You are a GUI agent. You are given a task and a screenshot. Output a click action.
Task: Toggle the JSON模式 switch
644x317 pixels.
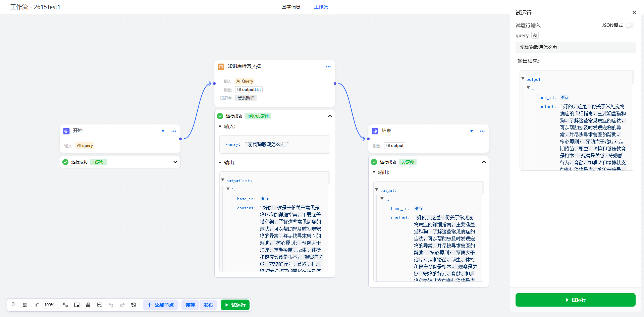[630, 25]
